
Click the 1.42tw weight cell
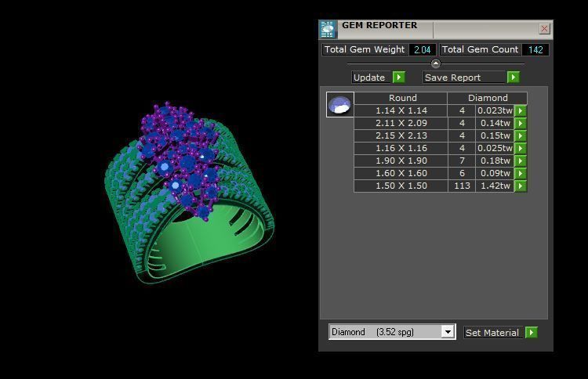(495, 186)
